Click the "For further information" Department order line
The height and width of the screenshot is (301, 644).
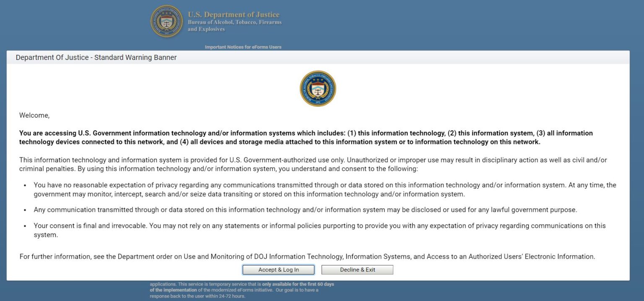coord(307,257)
